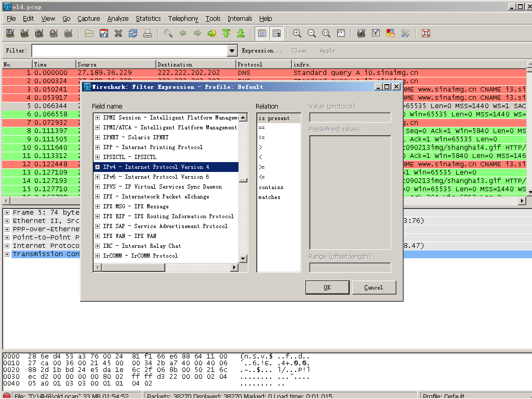532x399 pixels.
Task: Select packet 1 DNS row in list
Action: 264,73
